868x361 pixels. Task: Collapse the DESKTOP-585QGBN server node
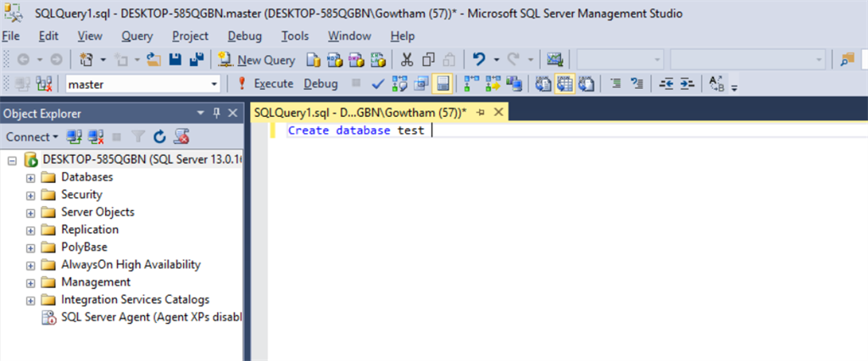12,160
